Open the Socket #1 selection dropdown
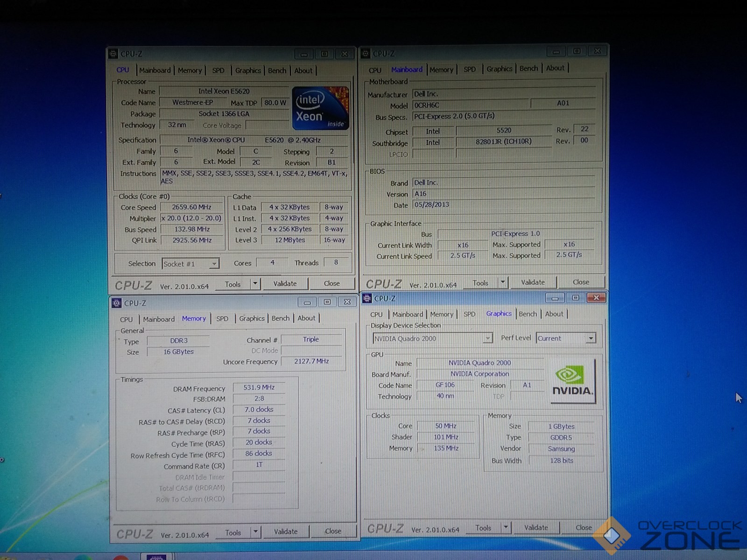Screen dimensions: 747x560 tap(214, 264)
